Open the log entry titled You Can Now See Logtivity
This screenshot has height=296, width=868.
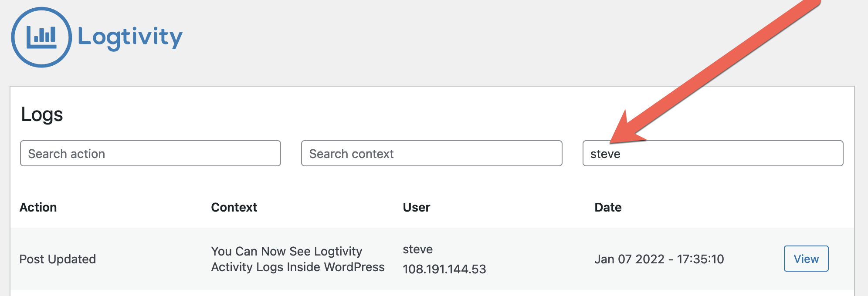[286, 251]
